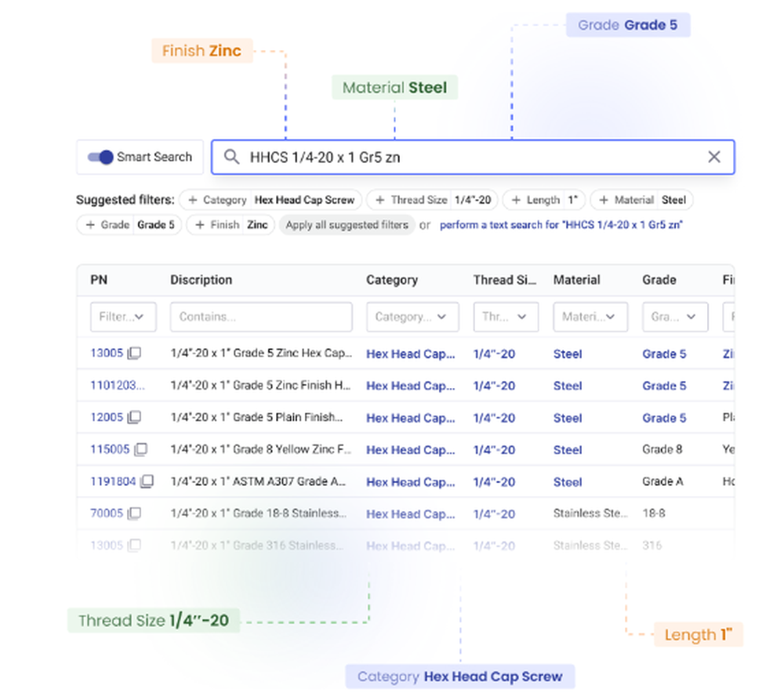Click the Grade 5 link in the first row

(664, 354)
